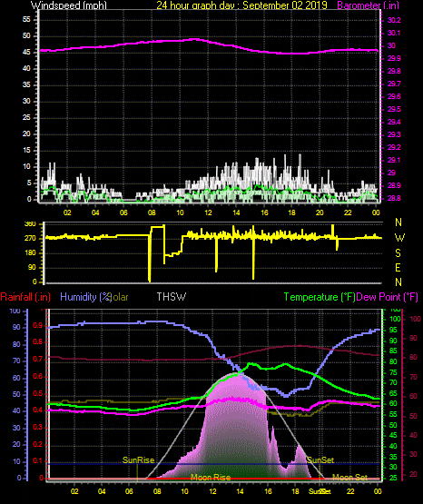This screenshot has width=423, height=504.
Task: Click the Moon Set marker label
Action: [349, 478]
